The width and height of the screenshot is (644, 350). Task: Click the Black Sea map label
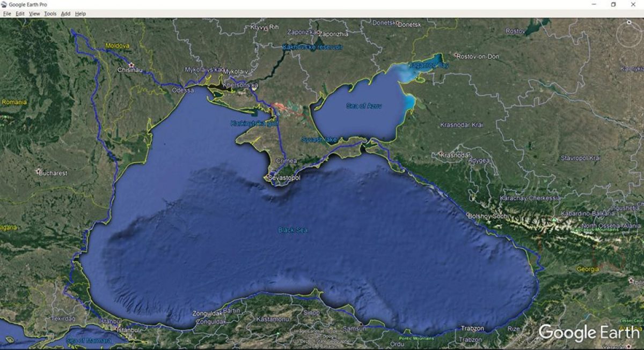tap(292, 230)
